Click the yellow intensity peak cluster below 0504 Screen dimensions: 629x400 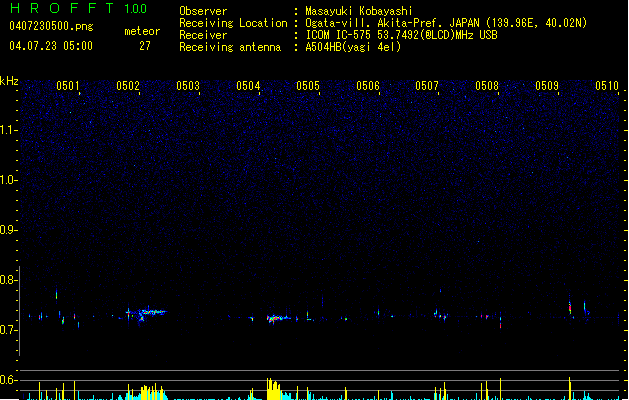click(x=274, y=389)
